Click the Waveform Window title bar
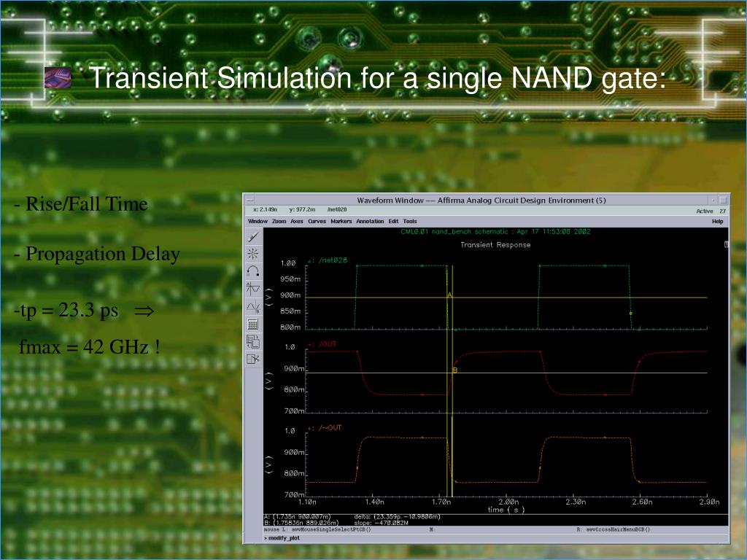 [481, 201]
